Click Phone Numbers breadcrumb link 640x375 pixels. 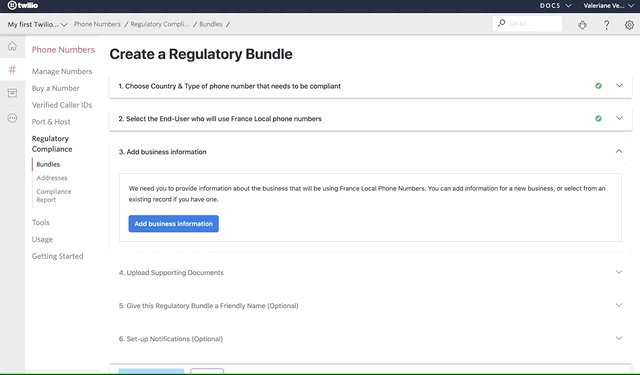[97, 24]
